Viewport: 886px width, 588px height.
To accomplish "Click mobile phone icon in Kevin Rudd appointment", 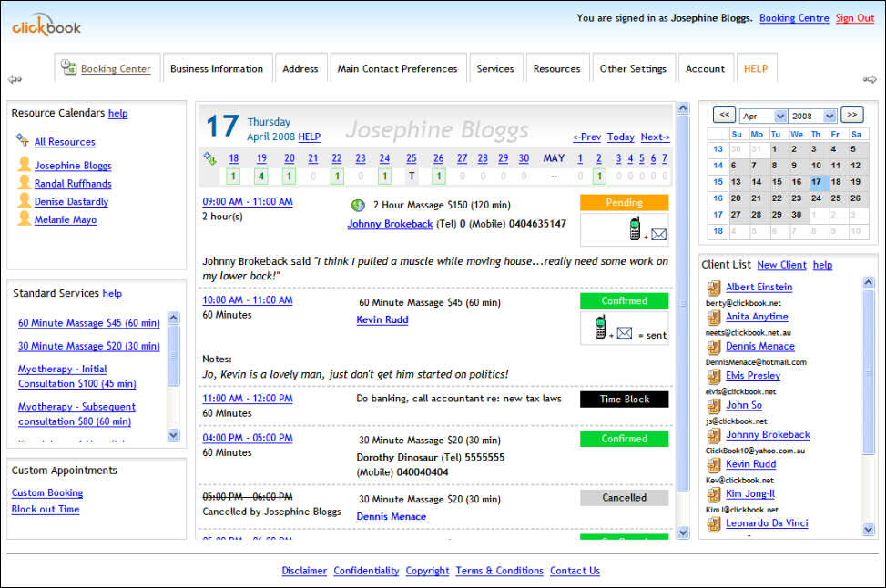I will coord(601,327).
